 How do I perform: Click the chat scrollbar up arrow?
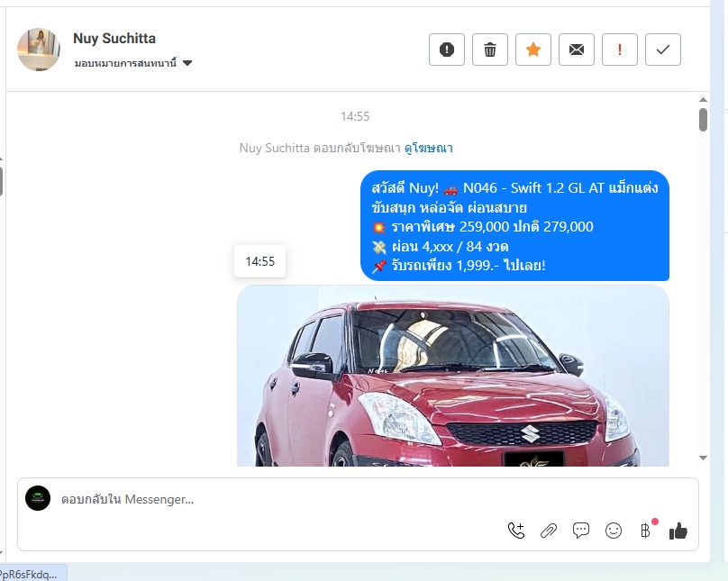[703, 100]
